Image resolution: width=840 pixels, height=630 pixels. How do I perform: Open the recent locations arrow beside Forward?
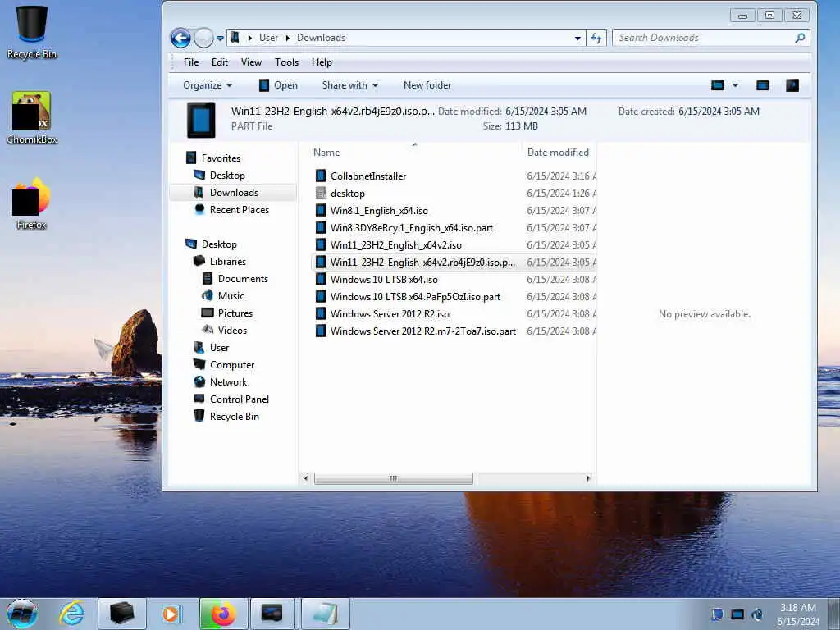point(220,39)
